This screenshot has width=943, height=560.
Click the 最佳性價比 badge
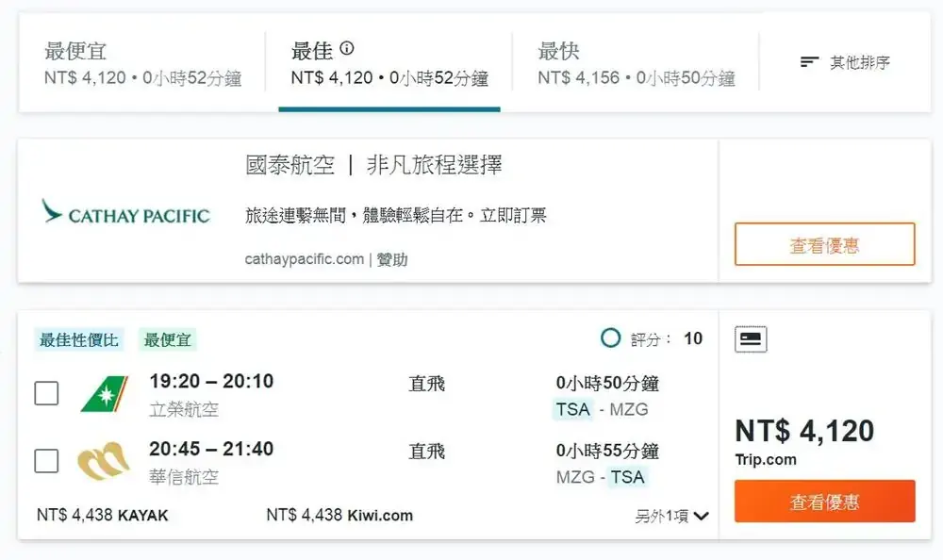79,339
